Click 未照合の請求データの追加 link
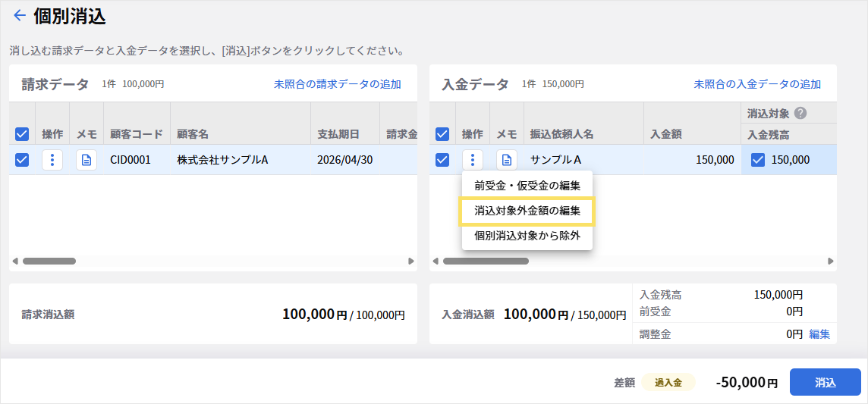This screenshot has width=868, height=404. pos(337,85)
